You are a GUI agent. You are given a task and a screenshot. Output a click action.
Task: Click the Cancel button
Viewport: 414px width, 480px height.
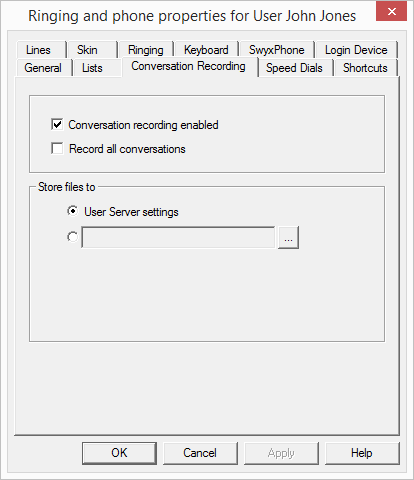coord(200,453)
